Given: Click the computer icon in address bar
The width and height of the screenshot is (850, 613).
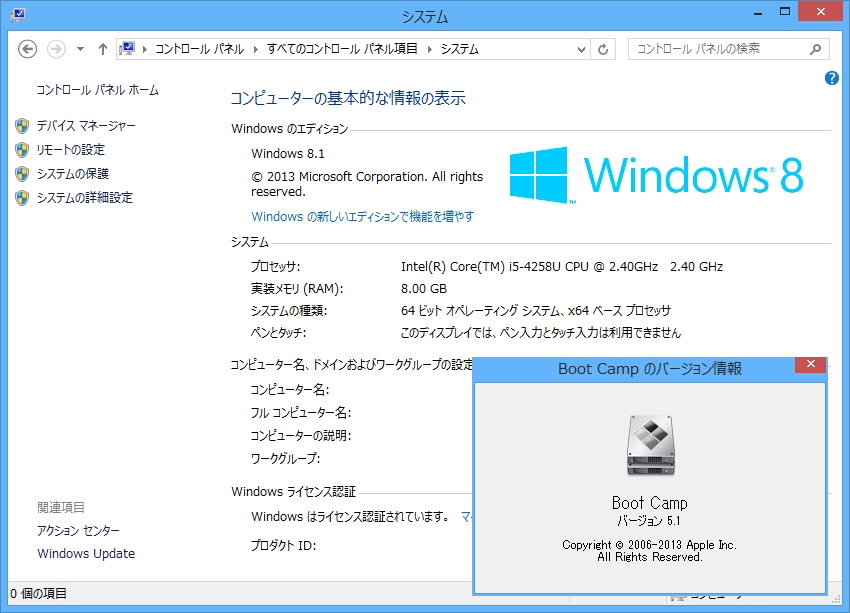Looking at the screenshot, I should coord(127,49).
